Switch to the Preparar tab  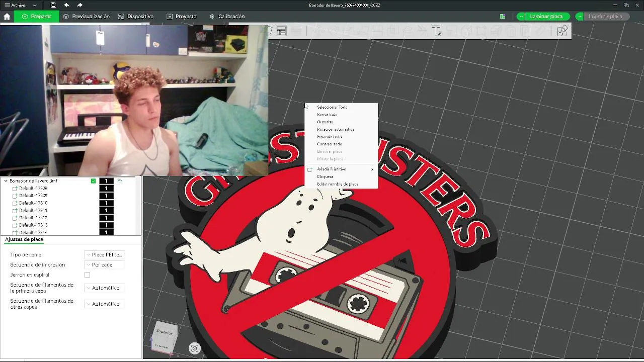tap(36, 17)
